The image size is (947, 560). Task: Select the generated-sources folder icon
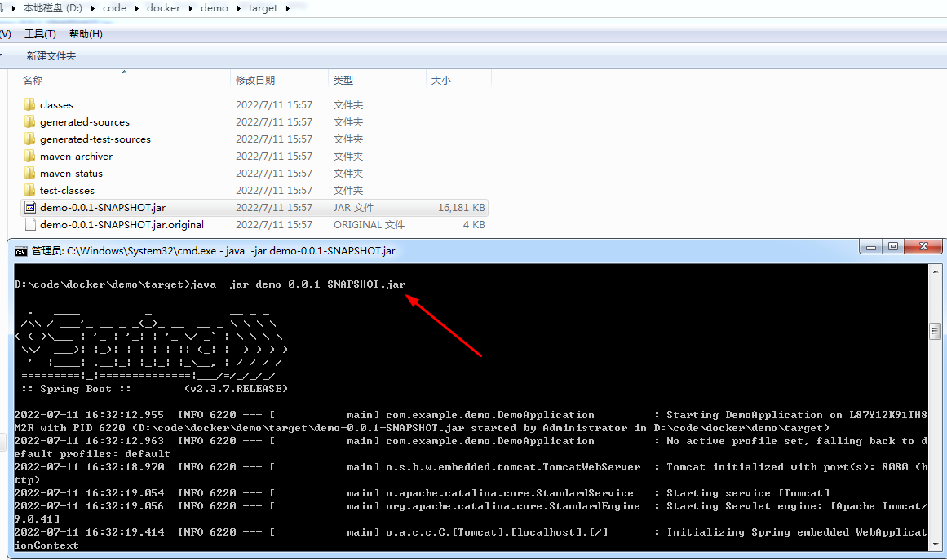point(29,121)
